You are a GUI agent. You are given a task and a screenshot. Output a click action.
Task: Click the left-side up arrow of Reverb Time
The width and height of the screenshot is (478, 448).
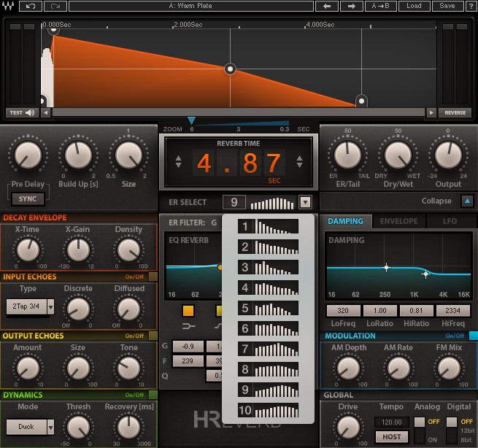(x=178, y=158)
